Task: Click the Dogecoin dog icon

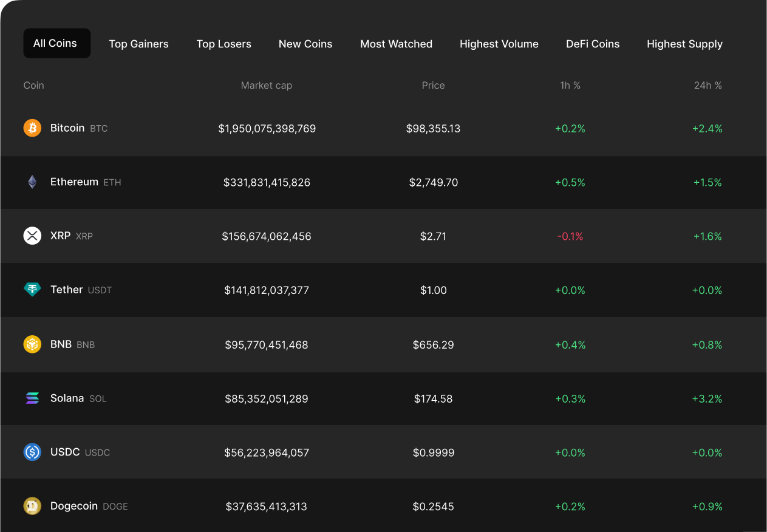Action: pyautogui.click(x=32, y=506)
